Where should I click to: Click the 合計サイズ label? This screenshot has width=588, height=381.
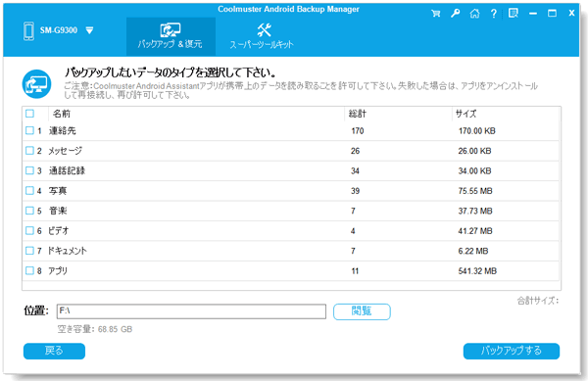(538, 301)
